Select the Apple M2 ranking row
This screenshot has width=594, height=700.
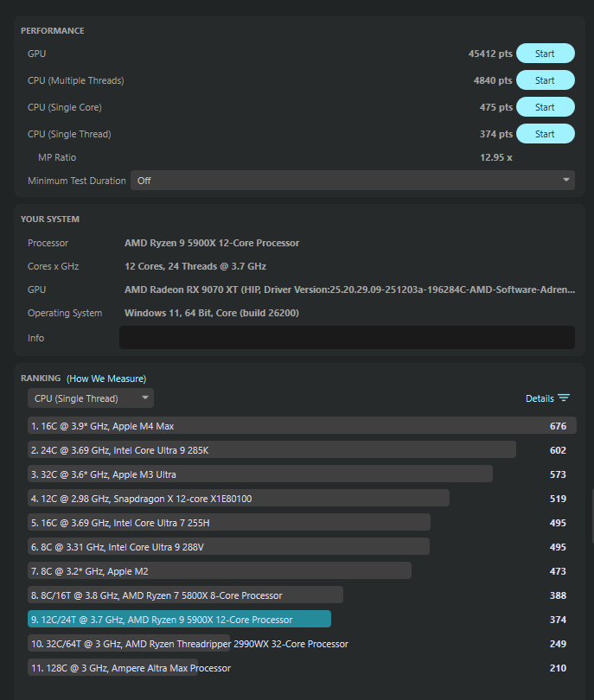(x=220, y=571)
